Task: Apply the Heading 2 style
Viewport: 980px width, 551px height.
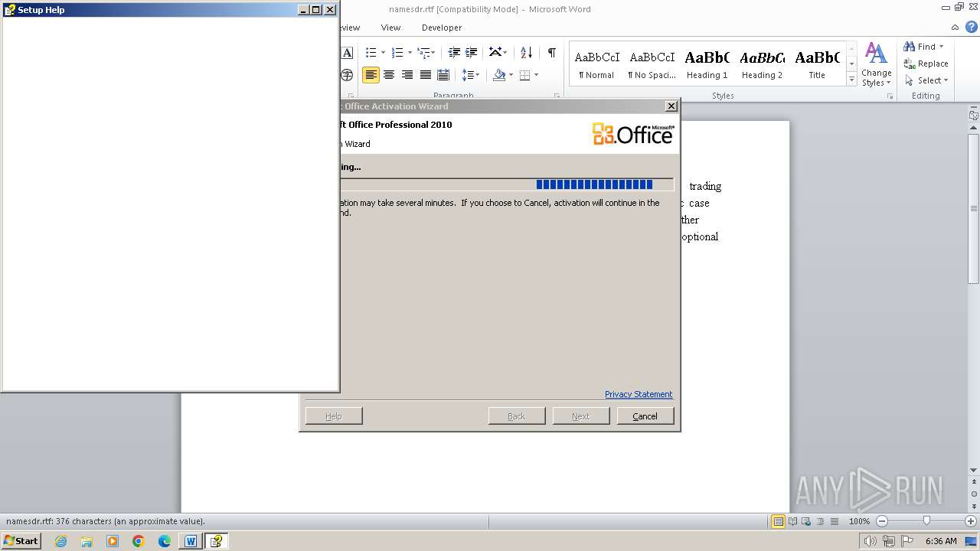Action: click(762, 64)
